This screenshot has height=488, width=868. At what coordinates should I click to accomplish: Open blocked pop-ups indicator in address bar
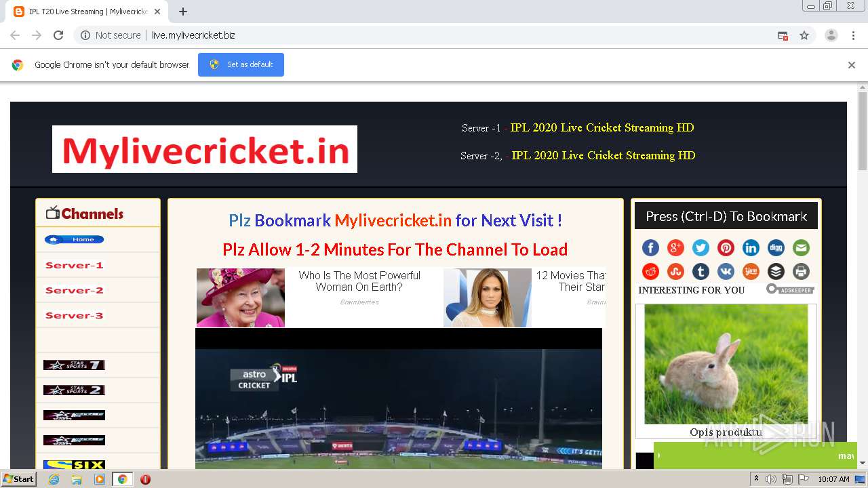[783, 35]
